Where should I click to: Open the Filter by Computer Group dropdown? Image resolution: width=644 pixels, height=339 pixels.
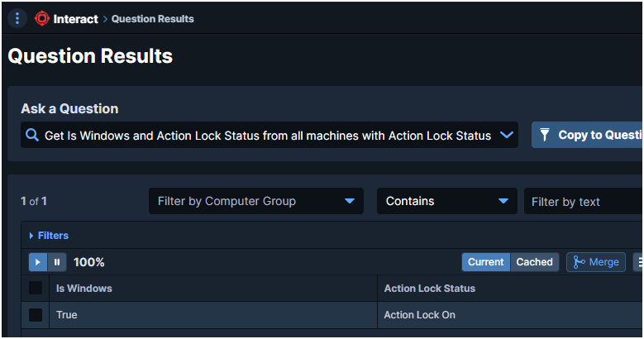255,201
